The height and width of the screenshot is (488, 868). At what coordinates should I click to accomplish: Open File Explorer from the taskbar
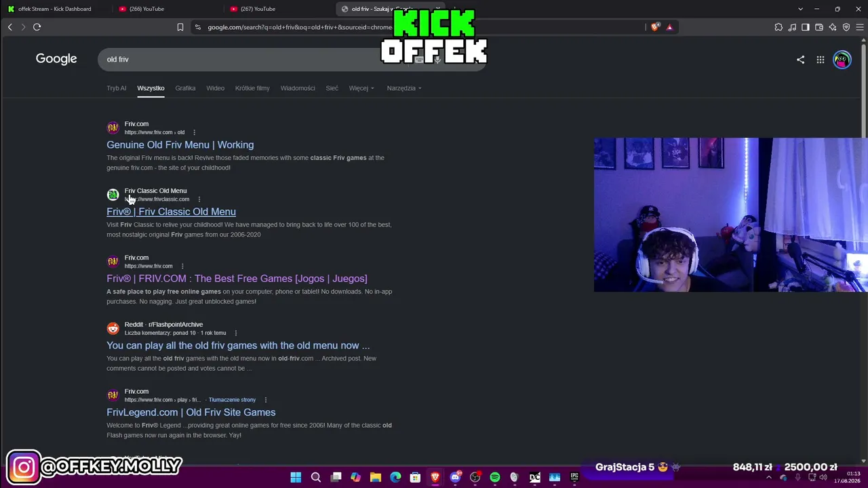(376, 478)
